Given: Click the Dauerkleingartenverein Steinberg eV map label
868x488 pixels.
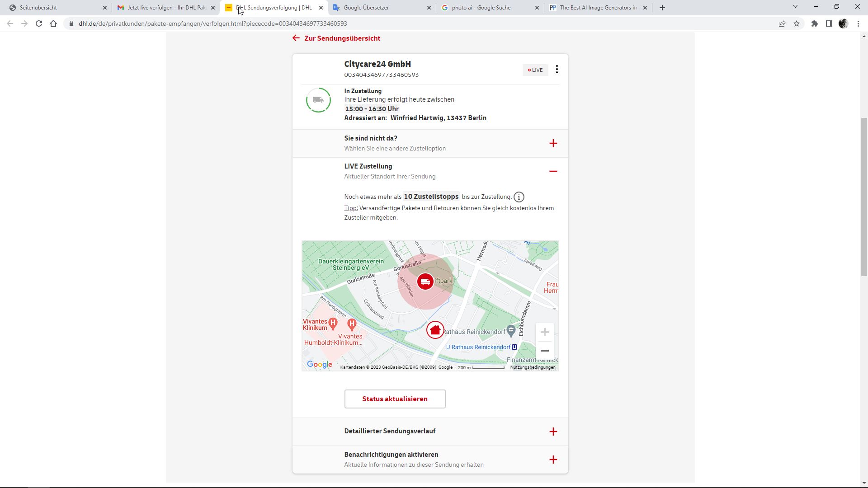Looking at the screenshot, I should pos(351,264).
